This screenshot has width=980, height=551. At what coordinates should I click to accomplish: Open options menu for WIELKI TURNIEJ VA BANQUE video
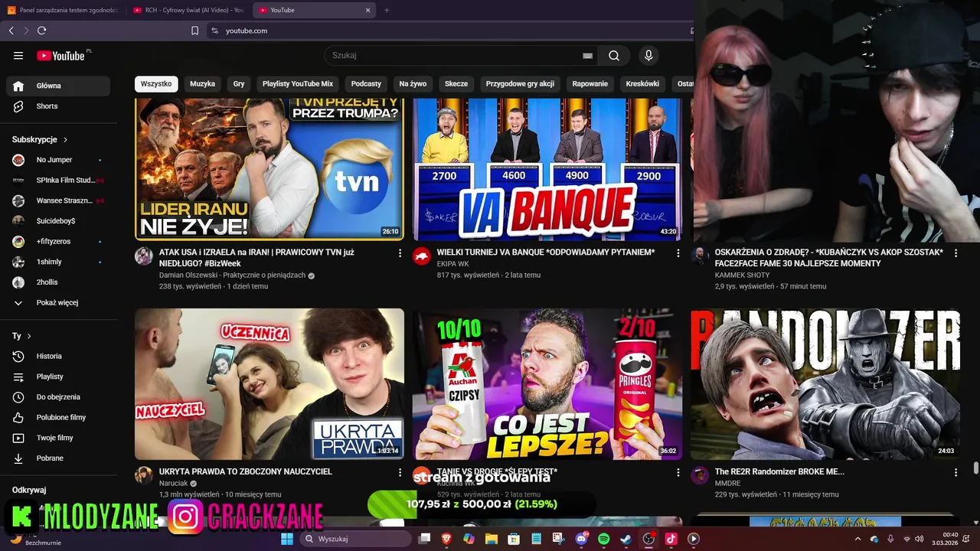[x=678, y=253]
